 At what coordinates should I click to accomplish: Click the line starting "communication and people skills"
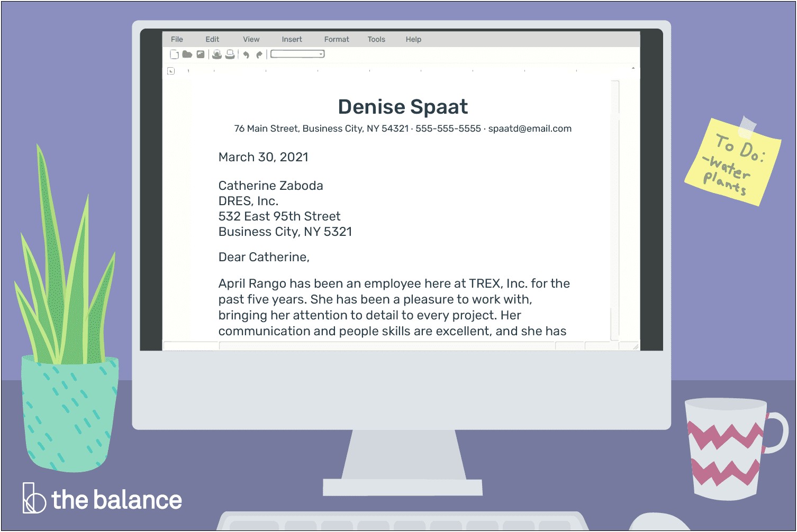pyautogui.click(x=392, y=331)
